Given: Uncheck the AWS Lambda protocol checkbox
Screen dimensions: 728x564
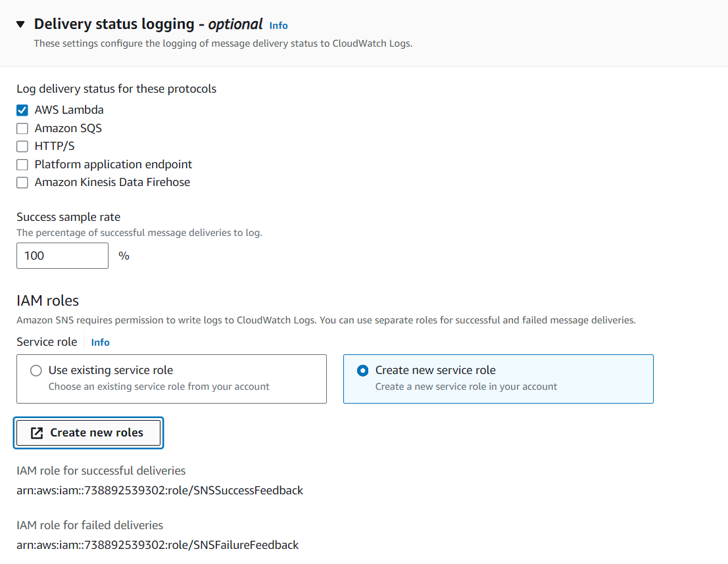Looking at the screenshot, I should 22,110.
